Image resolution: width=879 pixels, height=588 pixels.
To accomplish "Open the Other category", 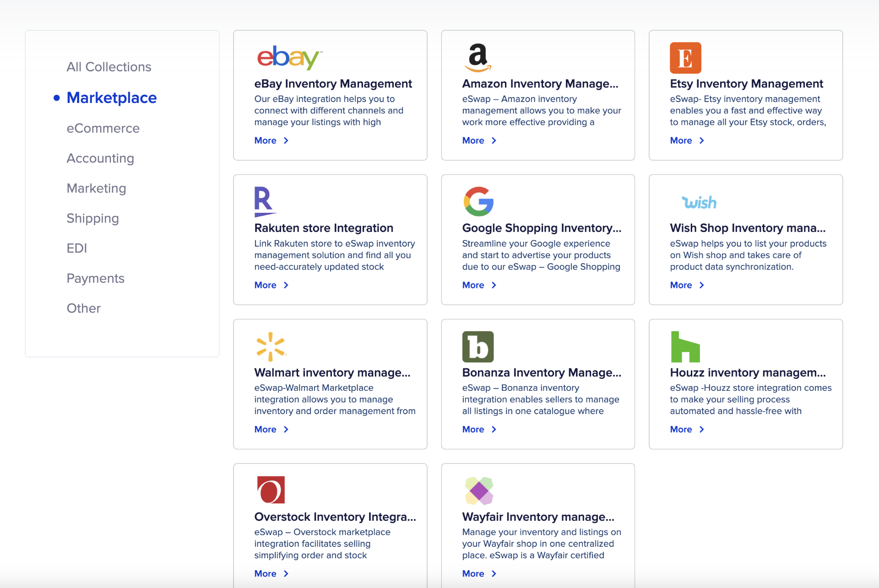I will pos(83,308).
